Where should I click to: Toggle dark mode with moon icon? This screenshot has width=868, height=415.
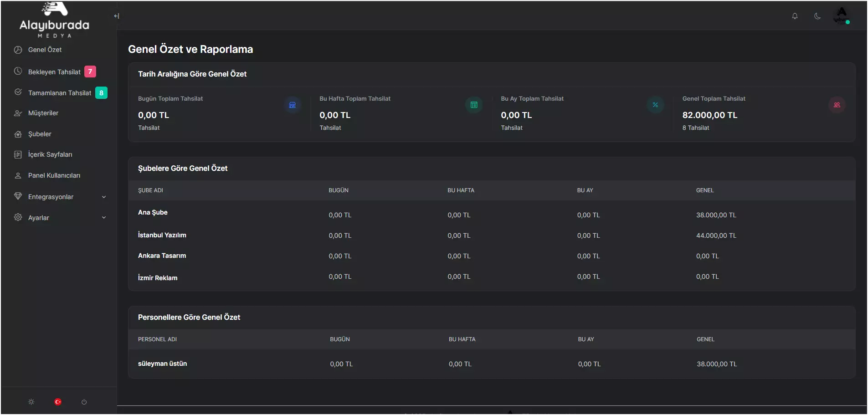pyautogui.click(x=817, y=16)
